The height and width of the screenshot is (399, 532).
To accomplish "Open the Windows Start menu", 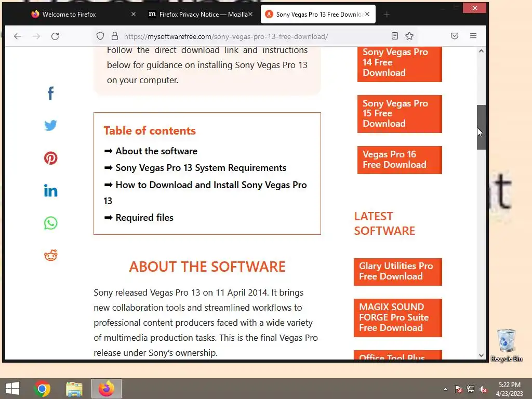I will point(12,389).
